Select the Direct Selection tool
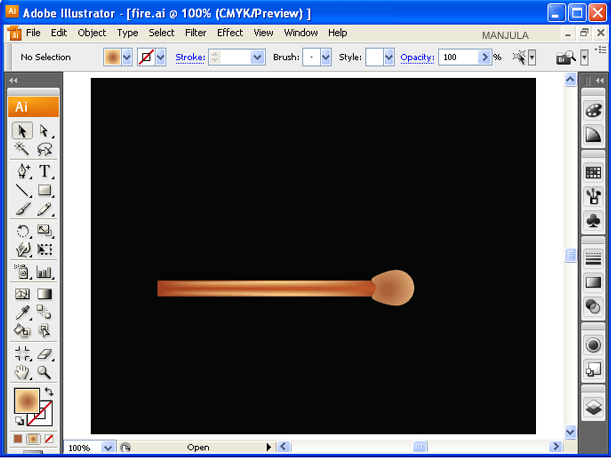This screenshot has width=611, height=459. pyautogui.click(x=44, y=131)
